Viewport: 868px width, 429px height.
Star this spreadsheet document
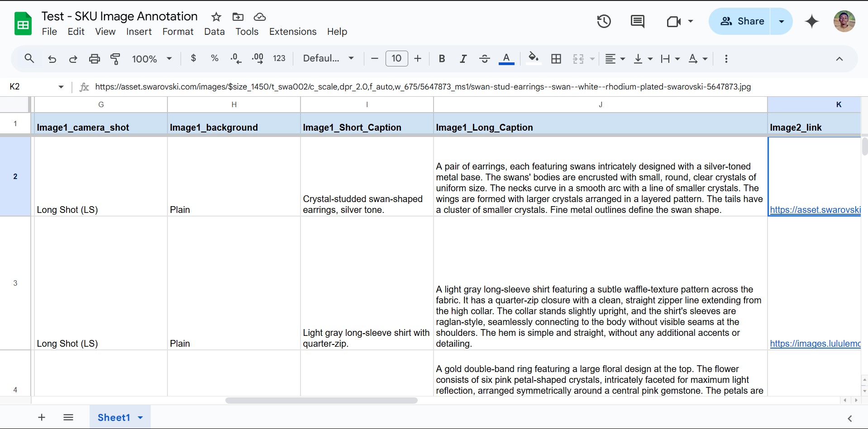(216, 17)
